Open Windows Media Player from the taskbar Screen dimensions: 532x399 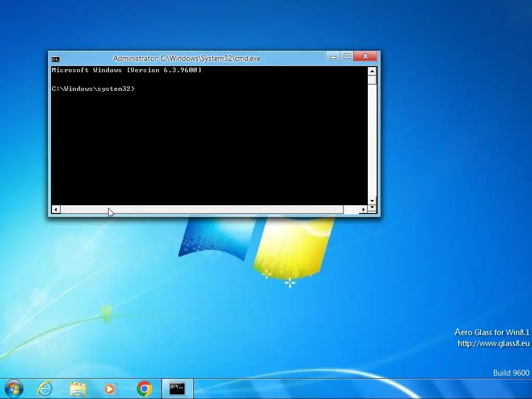[x=110, y=389]
